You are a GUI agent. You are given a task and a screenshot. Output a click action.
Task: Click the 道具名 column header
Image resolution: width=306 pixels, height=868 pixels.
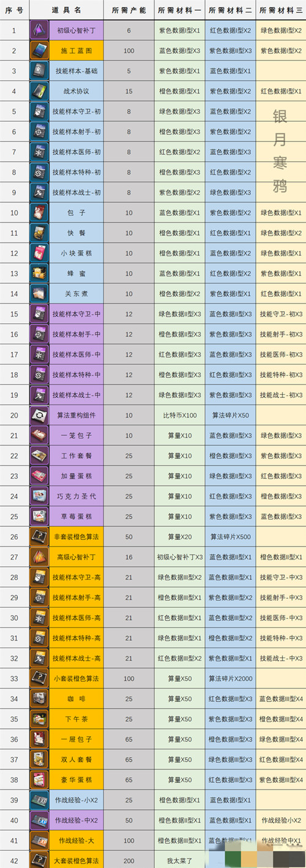[x=67, y=10]
